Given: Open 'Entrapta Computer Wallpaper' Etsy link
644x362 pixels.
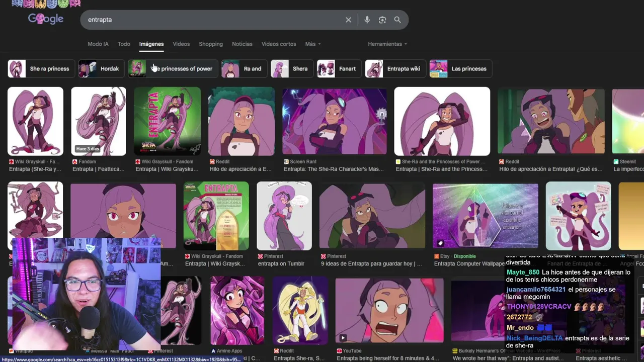Looking at the screenshot, I should pyautogui.click(x=469, y=264).
